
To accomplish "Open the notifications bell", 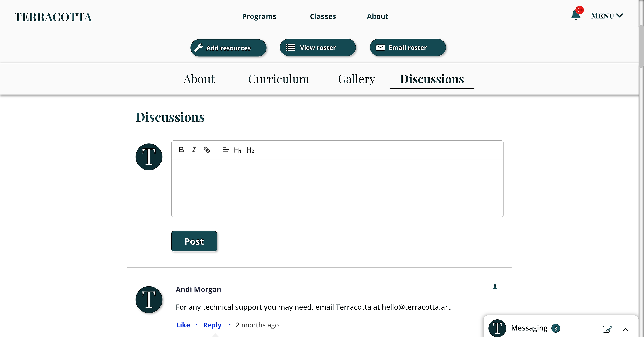I will [576, 15].
